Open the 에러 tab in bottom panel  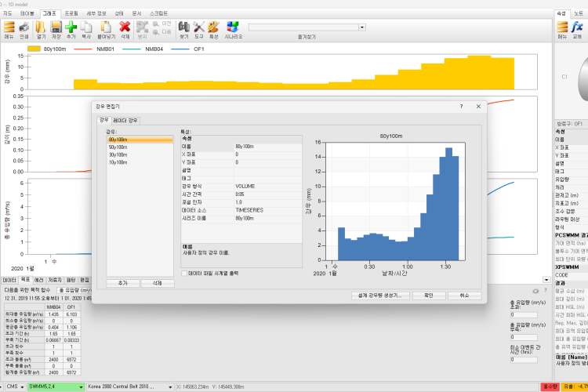point(39,280)
